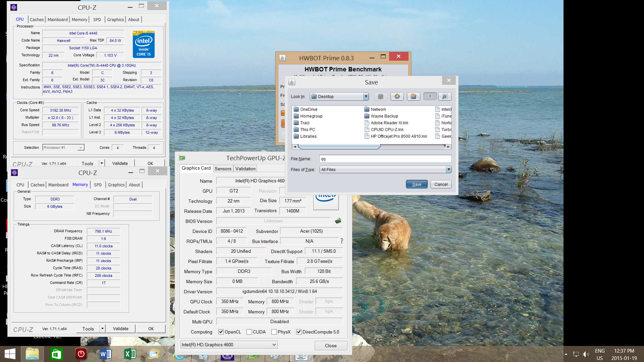Click Validate in top CPU-Z window
The image size is (644, 362).
click(x=120, y=163)
